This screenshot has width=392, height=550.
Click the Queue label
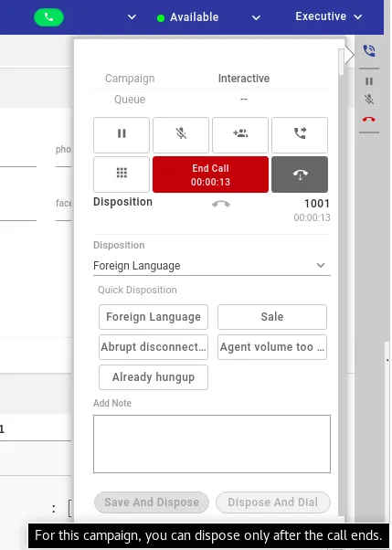coord(130,100)
